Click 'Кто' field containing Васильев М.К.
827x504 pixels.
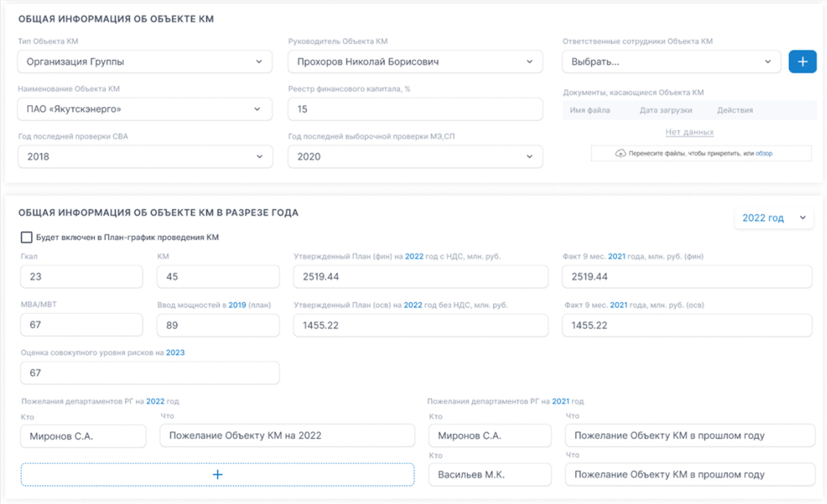[490, 474]
